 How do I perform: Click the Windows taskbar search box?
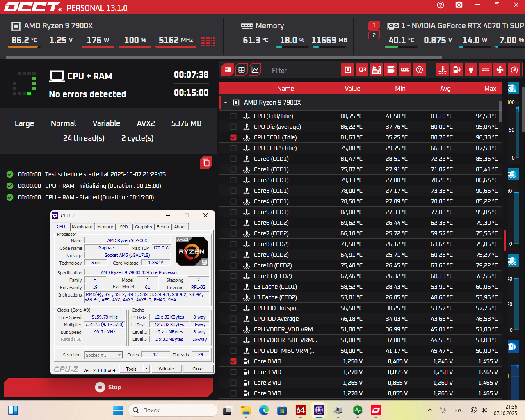point(173,410)
